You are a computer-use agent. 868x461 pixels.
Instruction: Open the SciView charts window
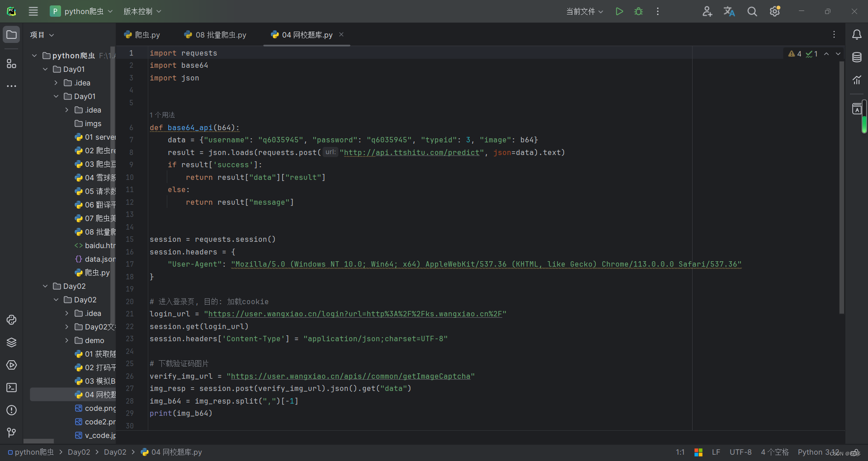coord(857,80)
